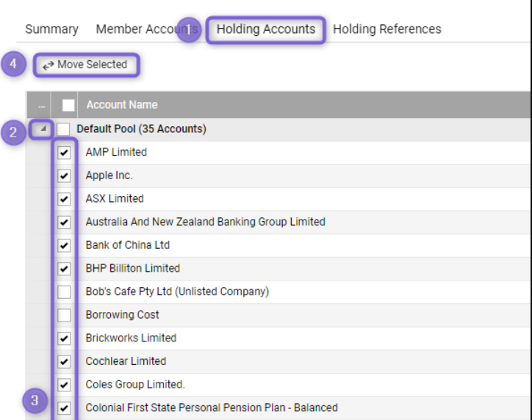
Task: Check the Borrowing Cost checkbox
Action: [64, 315]
